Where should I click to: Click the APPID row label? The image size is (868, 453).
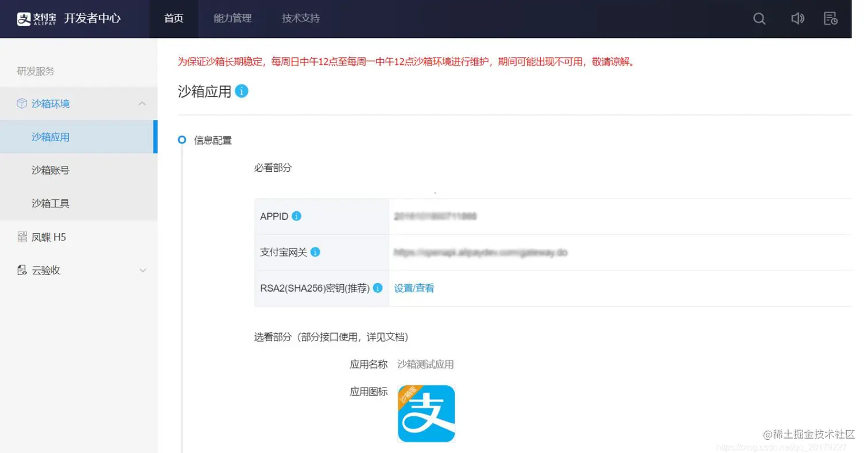click(x=274, y=216)
